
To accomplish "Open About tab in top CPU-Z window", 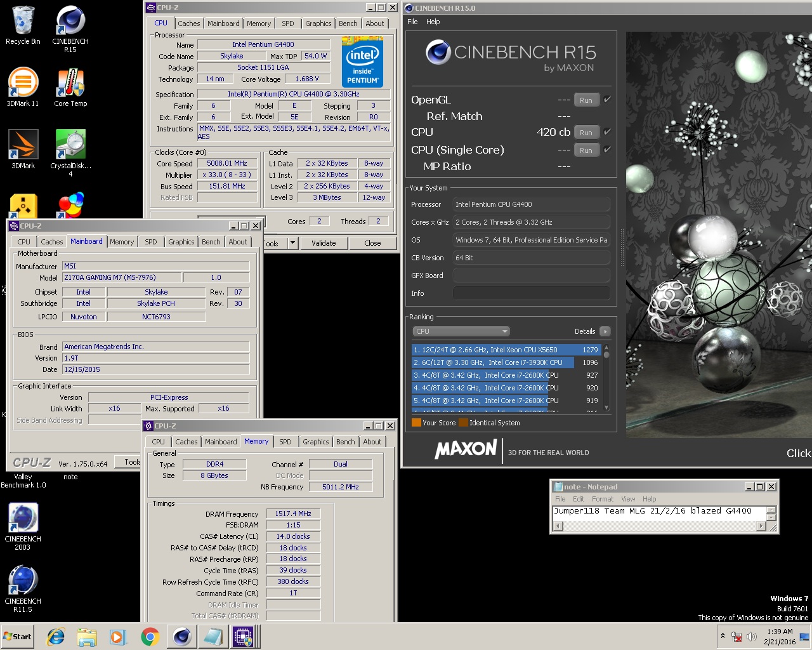I will coord(375,23).
